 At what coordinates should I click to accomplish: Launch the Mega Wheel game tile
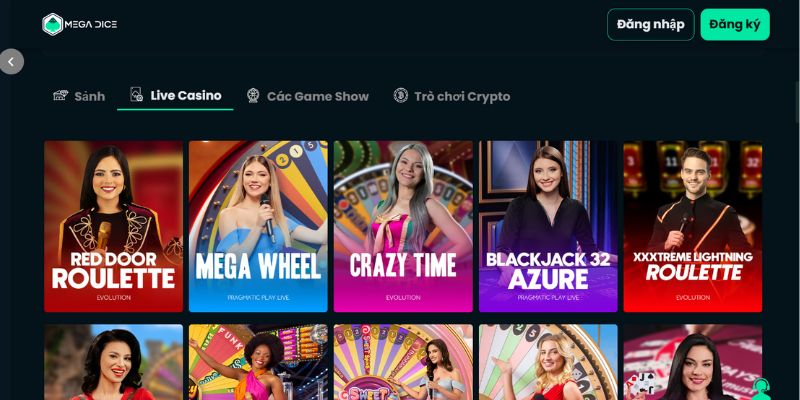coord(258,227)
